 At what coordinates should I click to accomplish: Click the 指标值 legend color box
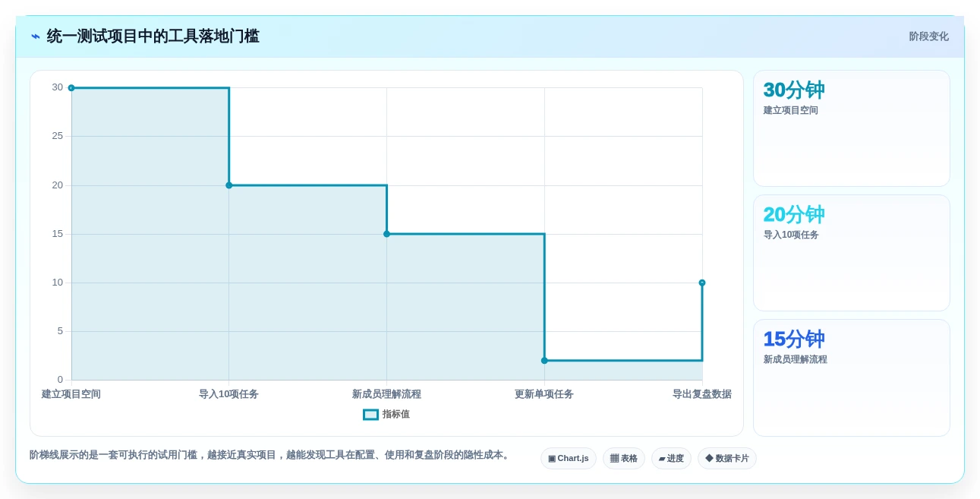370,415
